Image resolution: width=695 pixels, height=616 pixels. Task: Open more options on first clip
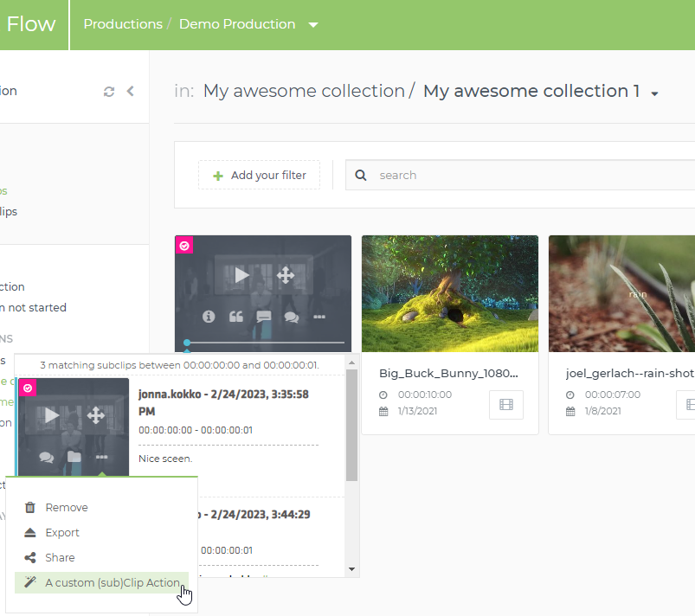pyautogui.click(x=319, y=317)
